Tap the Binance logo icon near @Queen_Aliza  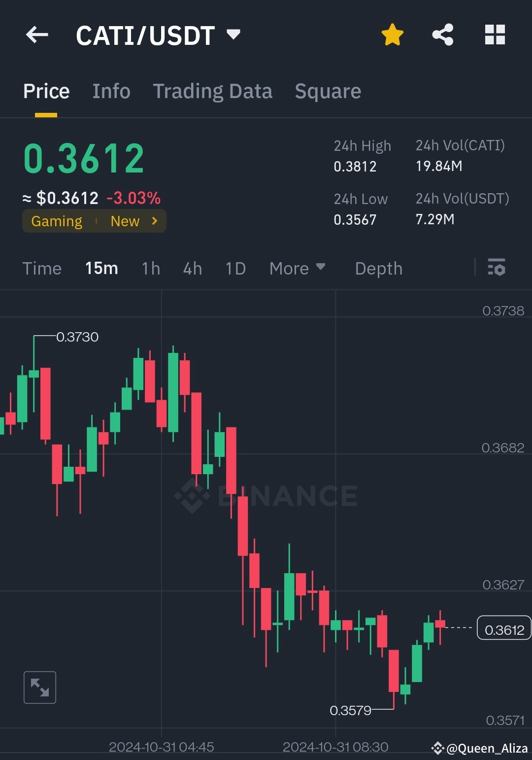[x=437, y=748]
